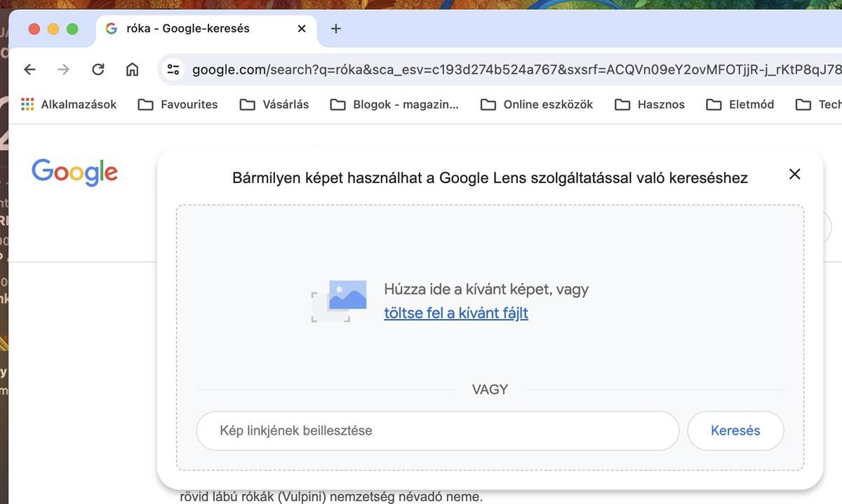Open the Vásárlás bookmark folder

274,104
